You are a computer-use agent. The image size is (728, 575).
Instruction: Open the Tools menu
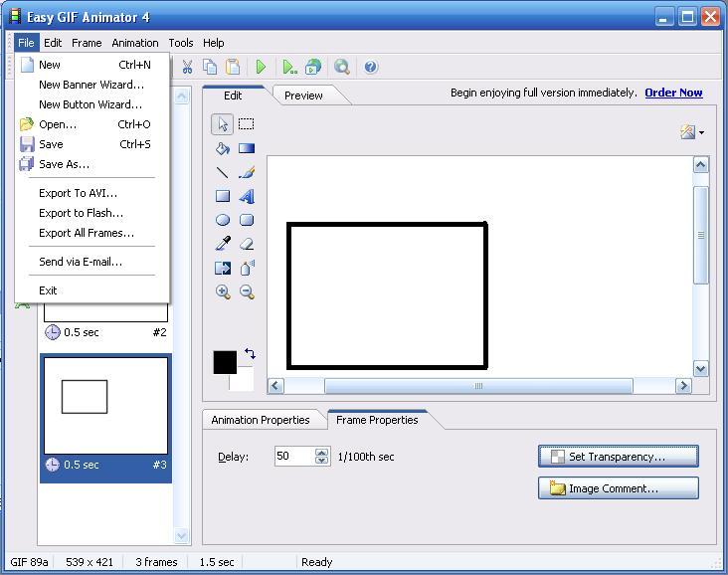tap(181, 43)
